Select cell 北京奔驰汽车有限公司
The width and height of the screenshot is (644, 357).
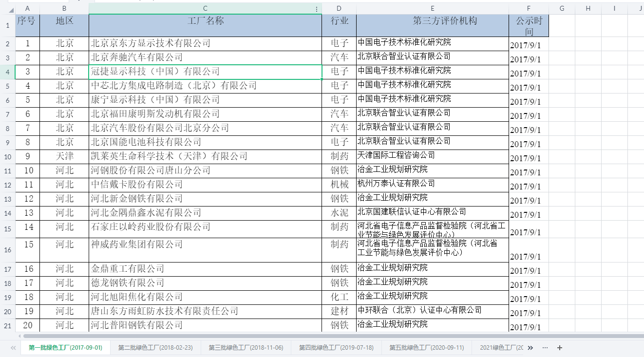tap(205, 57)
